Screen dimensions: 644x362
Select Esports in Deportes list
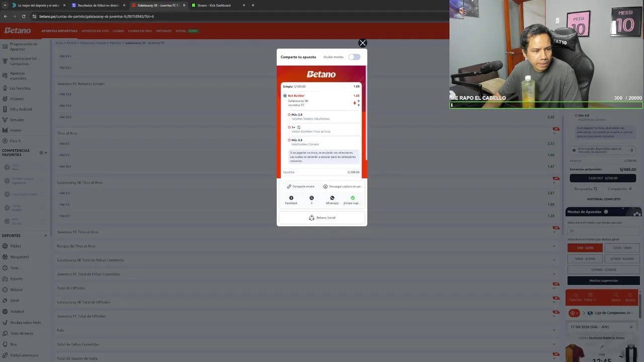click(17, 279)
